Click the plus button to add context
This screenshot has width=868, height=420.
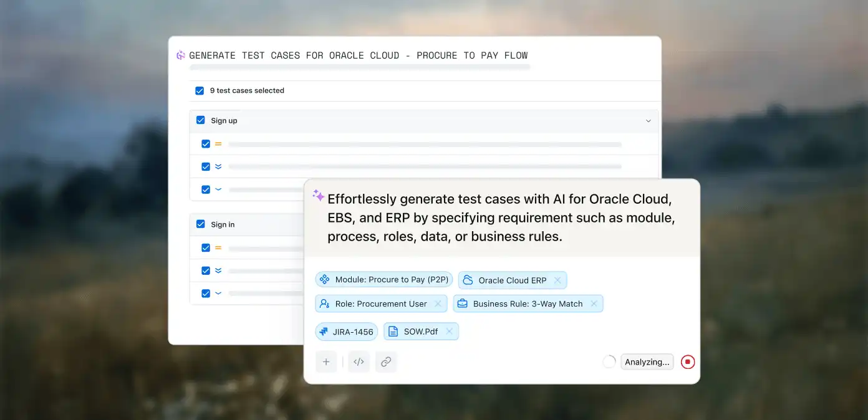click(326, 362)
